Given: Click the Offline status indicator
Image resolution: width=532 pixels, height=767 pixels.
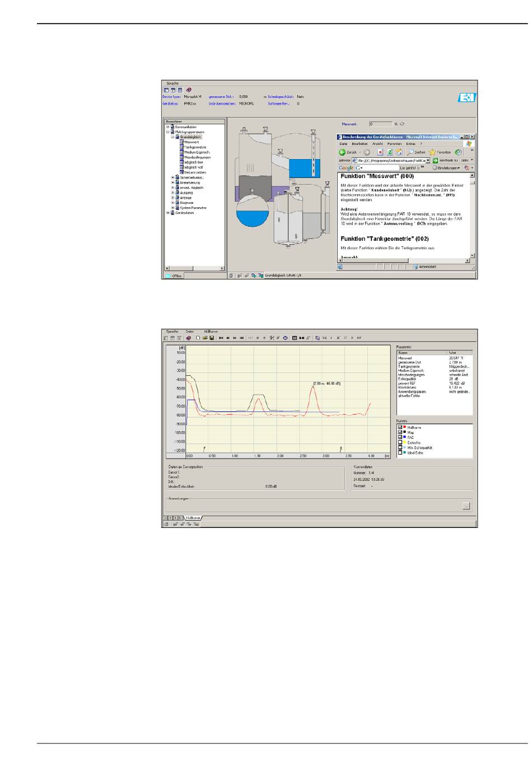Looking at the screenshot, I should pos(174,276).
